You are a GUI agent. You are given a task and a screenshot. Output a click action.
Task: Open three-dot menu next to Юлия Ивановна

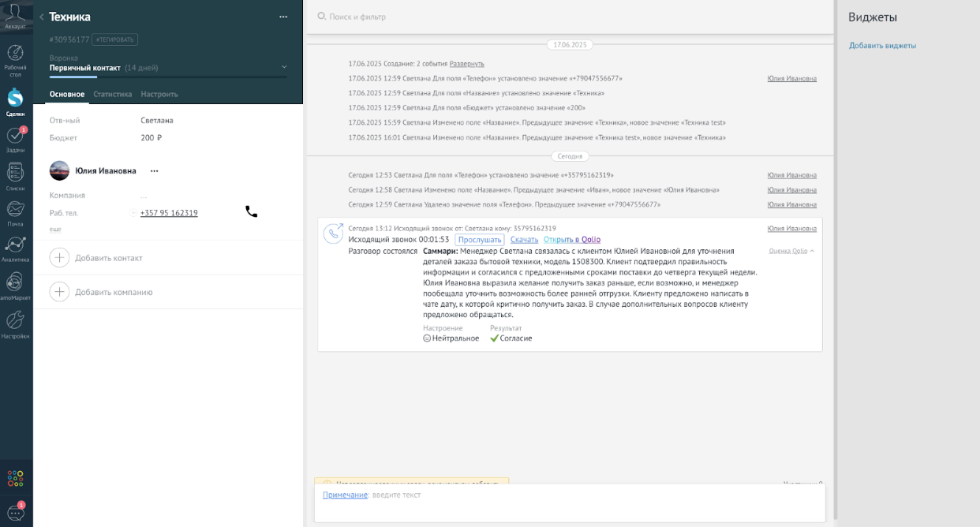[155, 170]
